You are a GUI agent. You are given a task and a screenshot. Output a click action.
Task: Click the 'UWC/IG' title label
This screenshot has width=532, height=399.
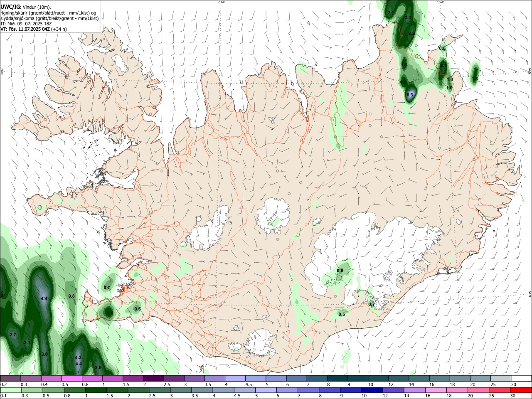point(10,7)
